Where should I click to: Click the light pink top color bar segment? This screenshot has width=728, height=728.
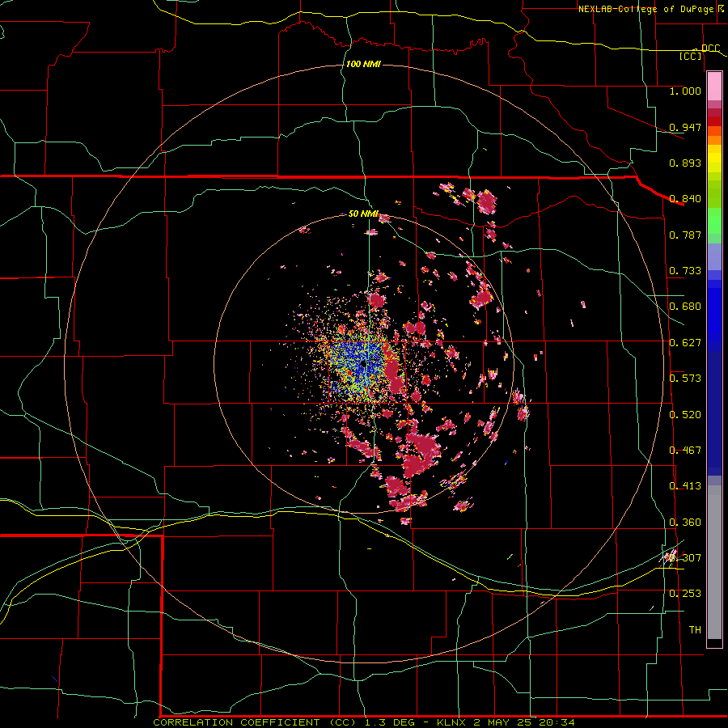point(714,86)
